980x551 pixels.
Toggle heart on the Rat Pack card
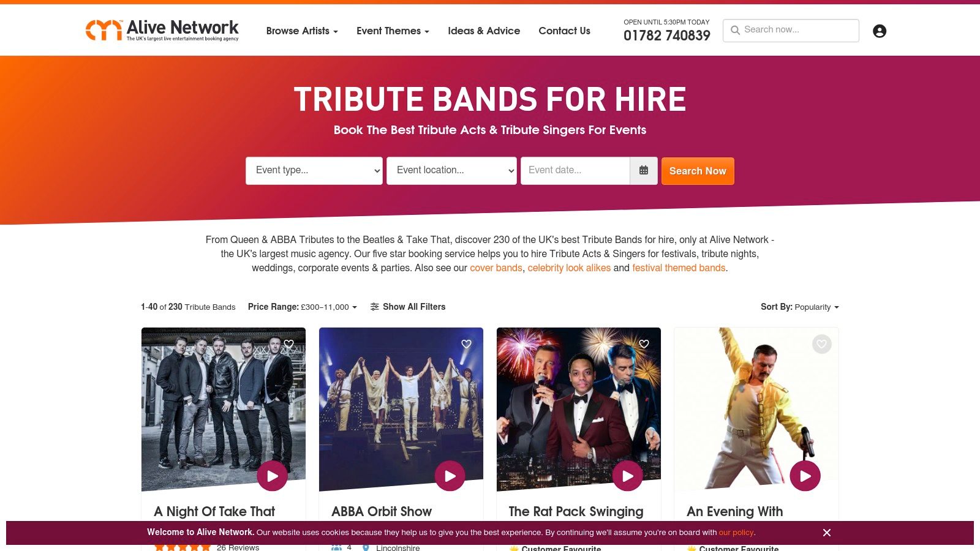point(644,344)
